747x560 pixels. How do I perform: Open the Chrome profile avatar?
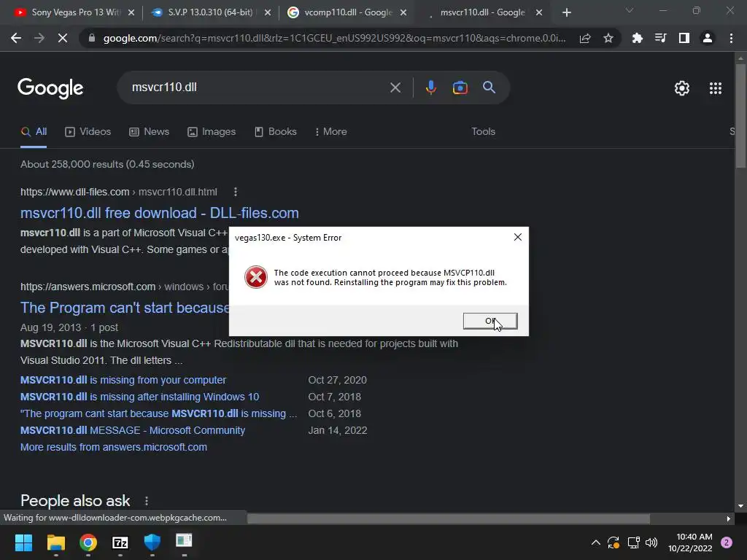pyautogui.click(x=708, y=38)
